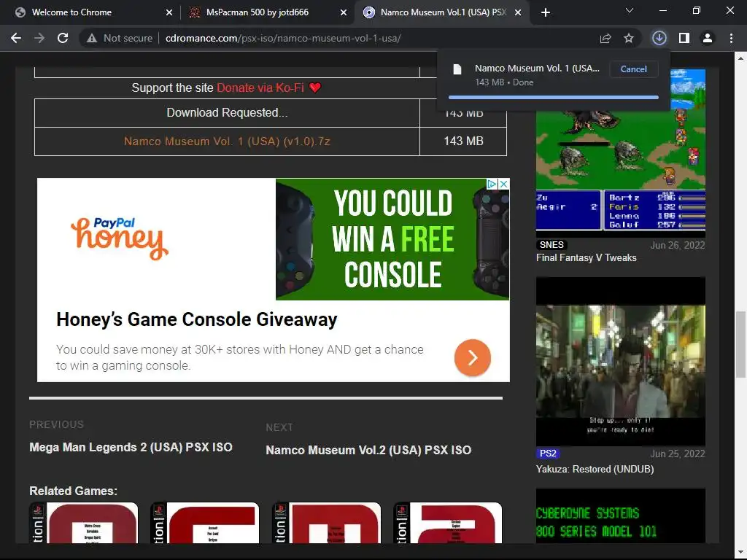This screenshot has height=560, width=747.
Task: Open the Not secure site info
Action: (x=119, y=38)
